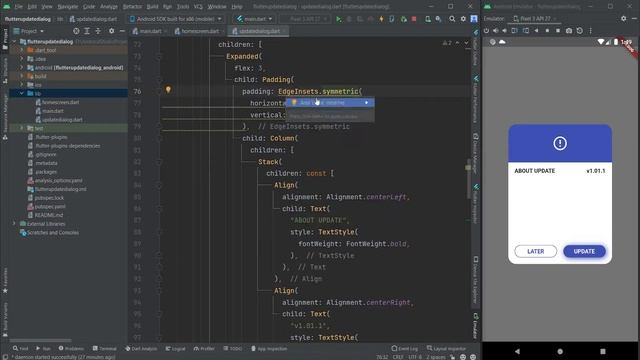The height and width of the screenshot is (360, 640).
Task: Open the File menu
Action: [19, 7]
